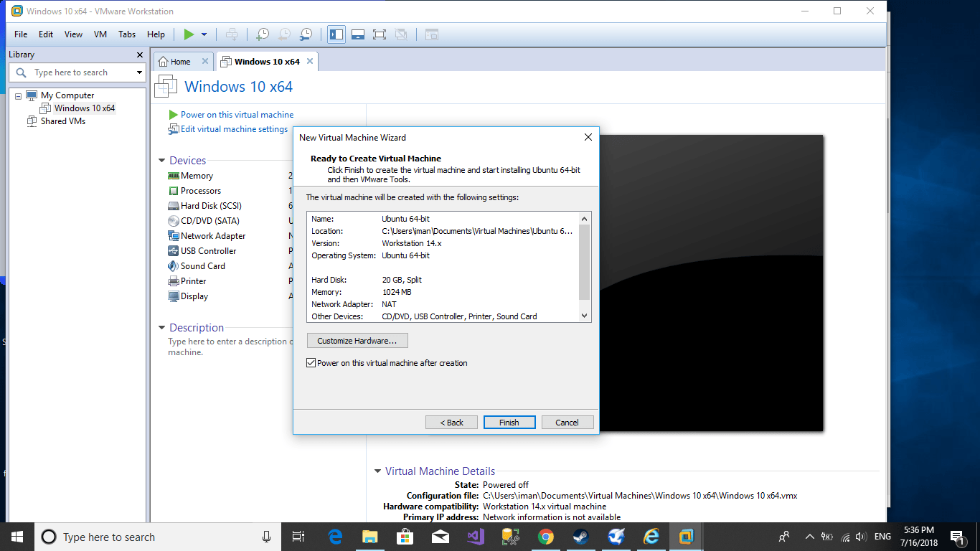Open the File menu
Viewport: 980px width, 551px height.
[x=21, y=34]
